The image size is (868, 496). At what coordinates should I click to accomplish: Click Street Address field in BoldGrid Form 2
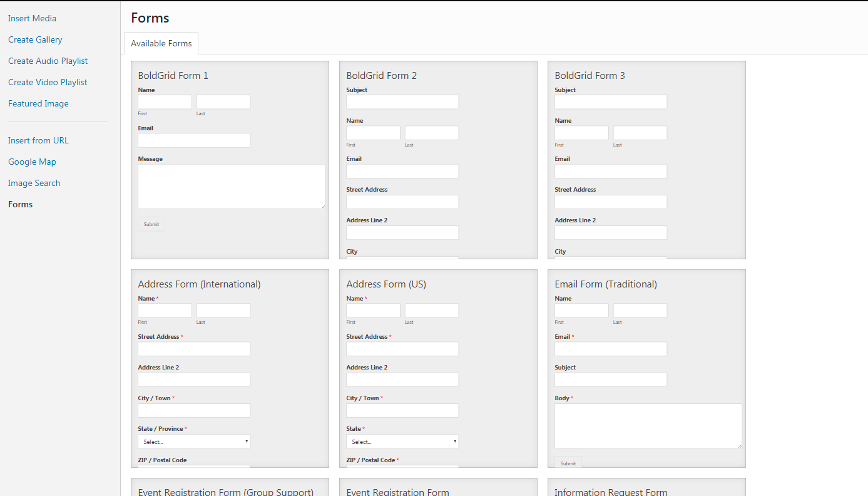402,202
